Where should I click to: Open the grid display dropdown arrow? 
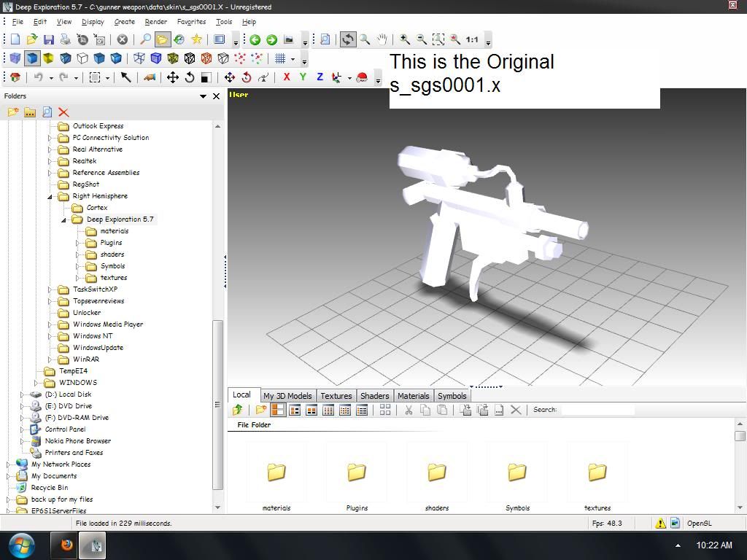click(293, 59)
